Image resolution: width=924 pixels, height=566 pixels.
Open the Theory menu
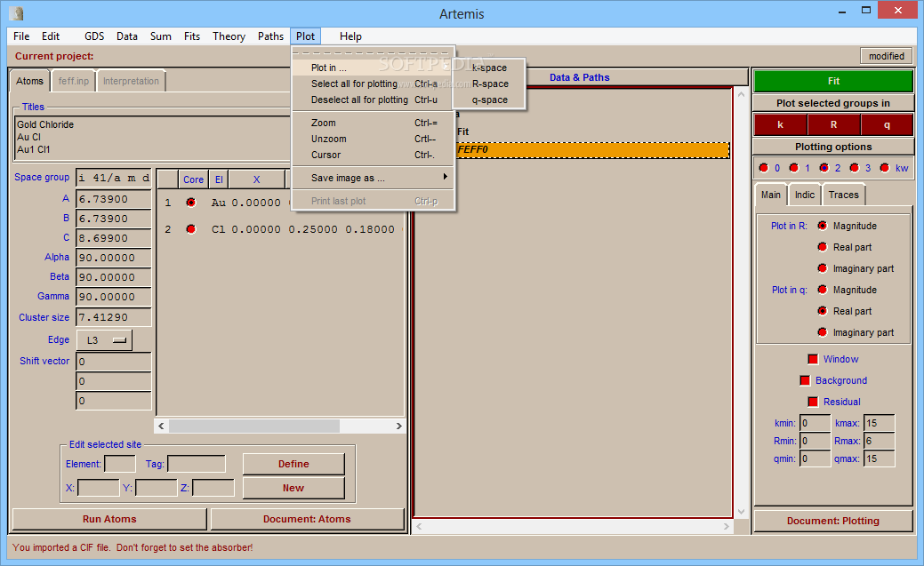point(229,36)
